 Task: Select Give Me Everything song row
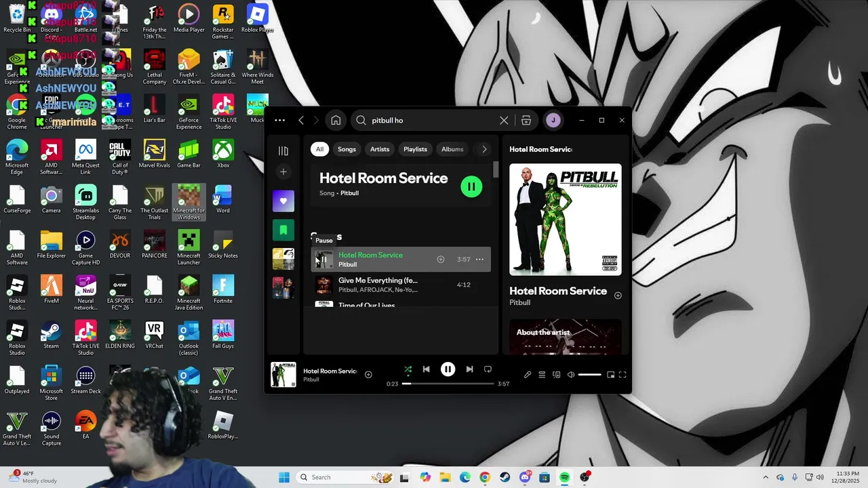401,285
